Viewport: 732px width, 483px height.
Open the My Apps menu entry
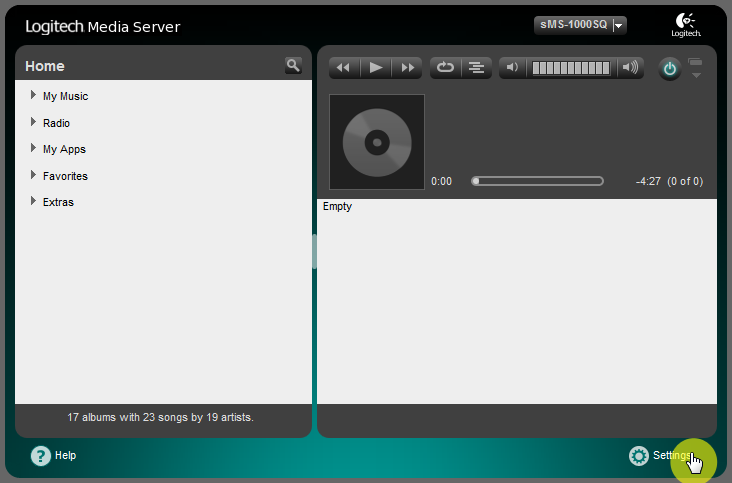click(x=64, y=149)
